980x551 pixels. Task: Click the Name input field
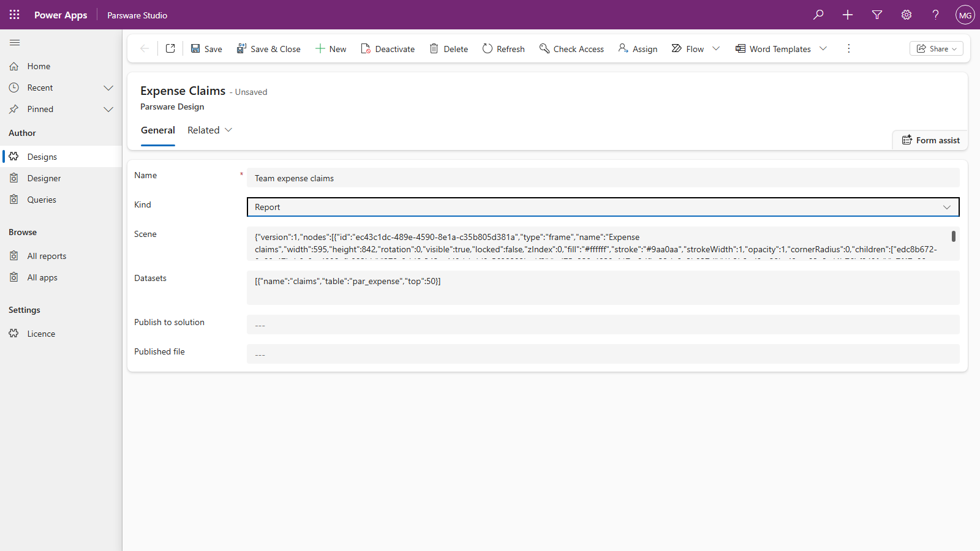pyautogui.click(x=603, y=178)
